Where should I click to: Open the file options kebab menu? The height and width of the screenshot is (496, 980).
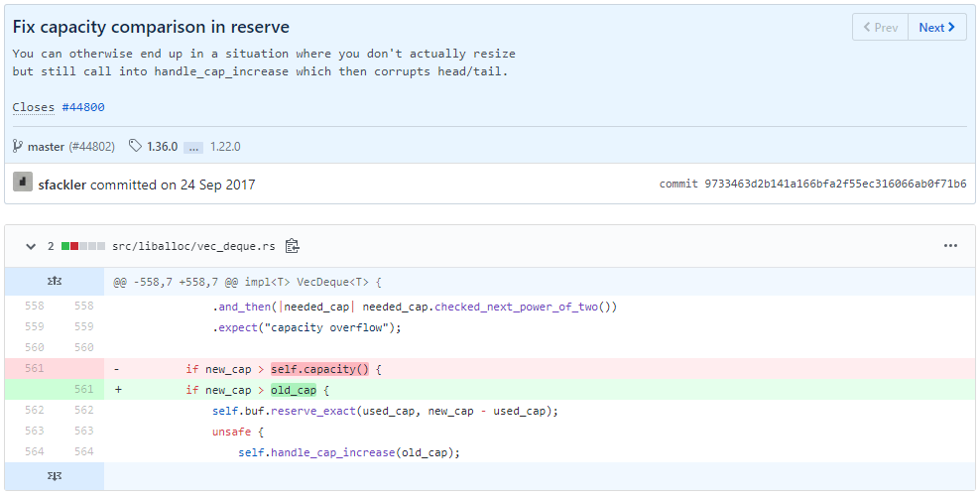click(x=950, y=246)
